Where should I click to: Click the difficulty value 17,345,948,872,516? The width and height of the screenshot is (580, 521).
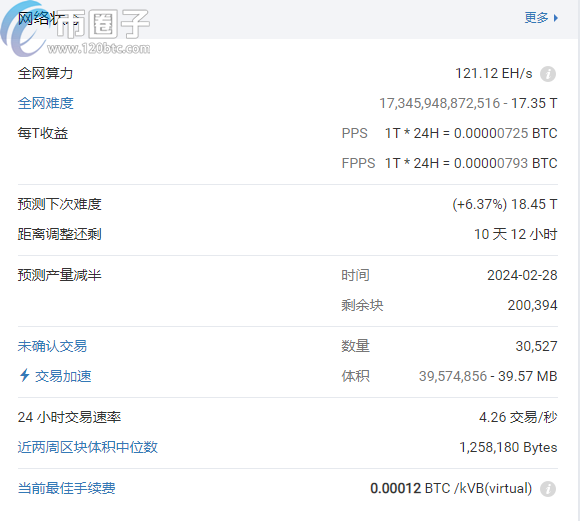tap(439, 103)
